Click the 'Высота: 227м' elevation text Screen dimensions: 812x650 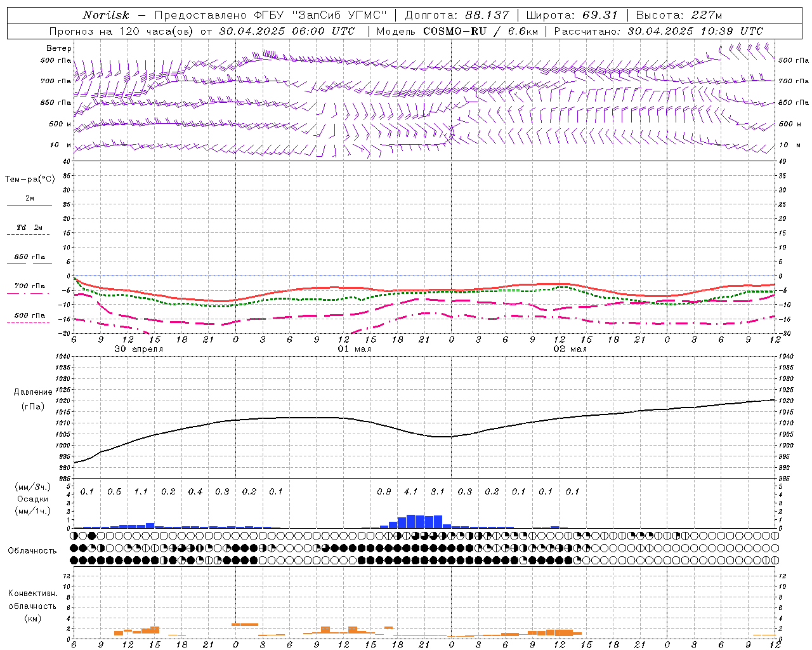coord(679,15)
